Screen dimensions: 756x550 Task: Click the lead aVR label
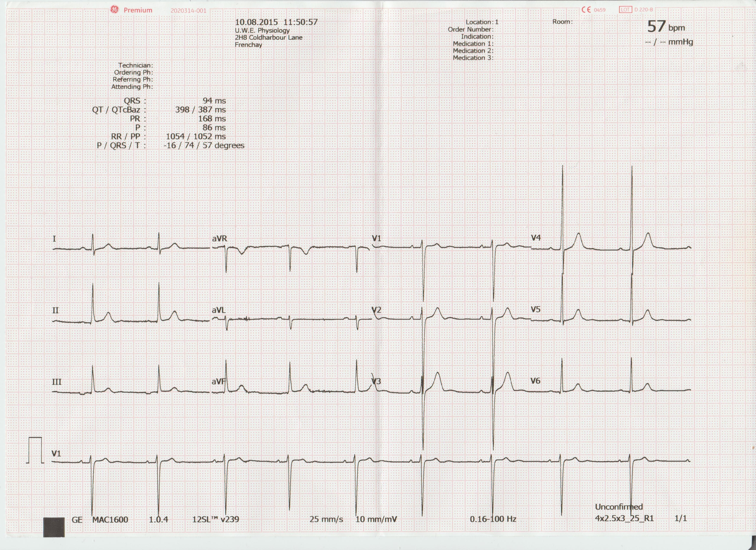220,239
